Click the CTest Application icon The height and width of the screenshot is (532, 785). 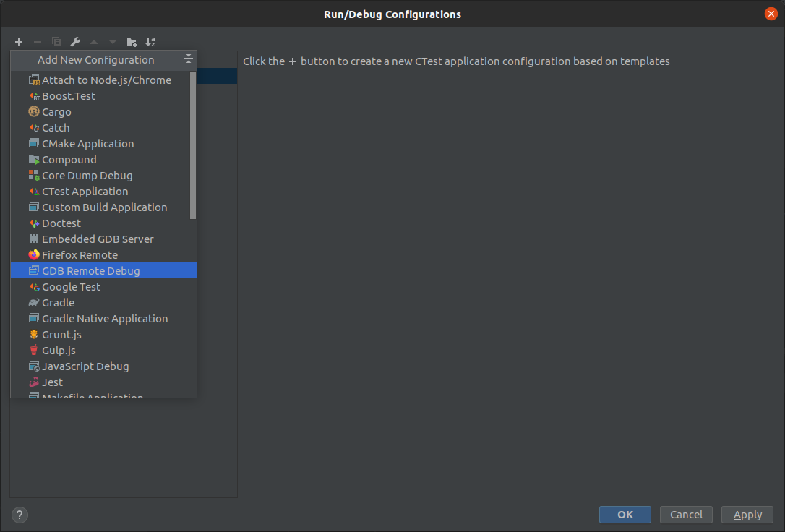click(x=33, y=191)
